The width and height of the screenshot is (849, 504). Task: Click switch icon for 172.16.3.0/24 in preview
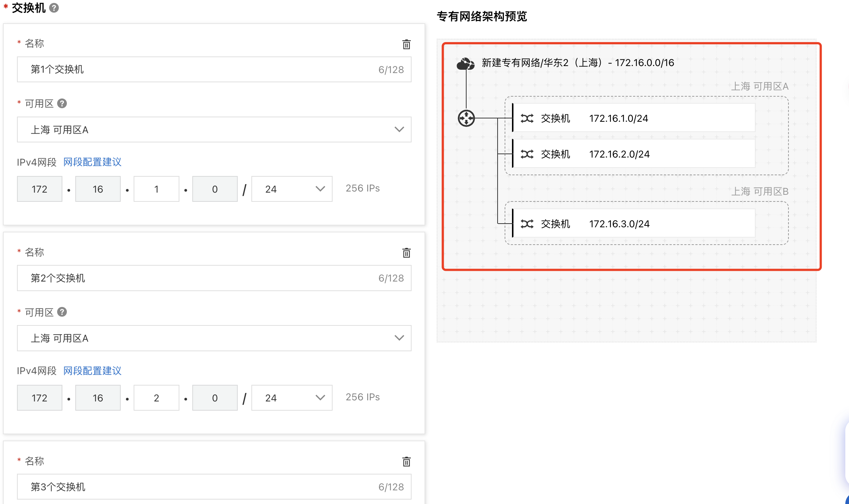[x=527, y=224]
